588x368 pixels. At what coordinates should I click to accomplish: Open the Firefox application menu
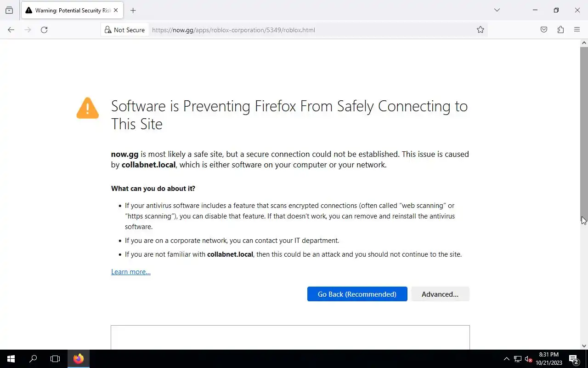coord(577,30)
